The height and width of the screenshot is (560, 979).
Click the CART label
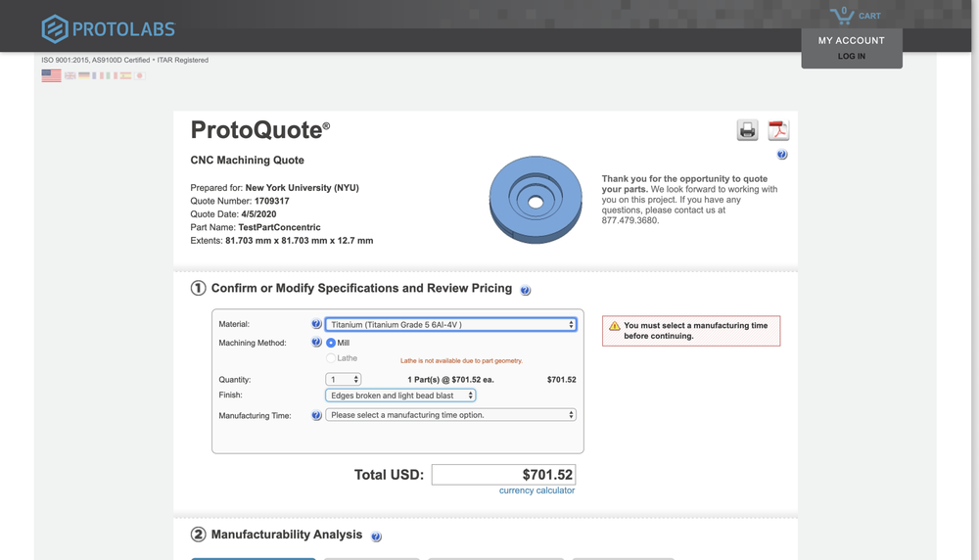pos(869,17)
